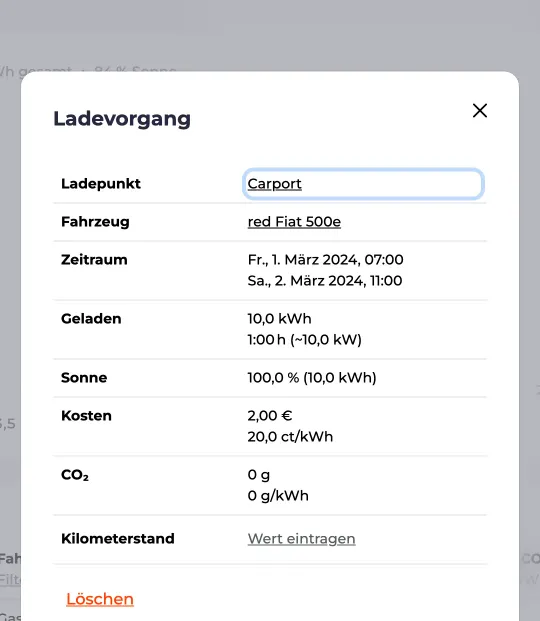Change the vehicle red Fiat 500e

294,222
